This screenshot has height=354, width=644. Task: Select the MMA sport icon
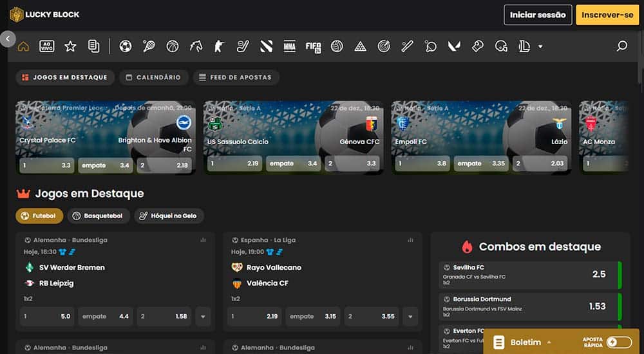tap(290, 46)
